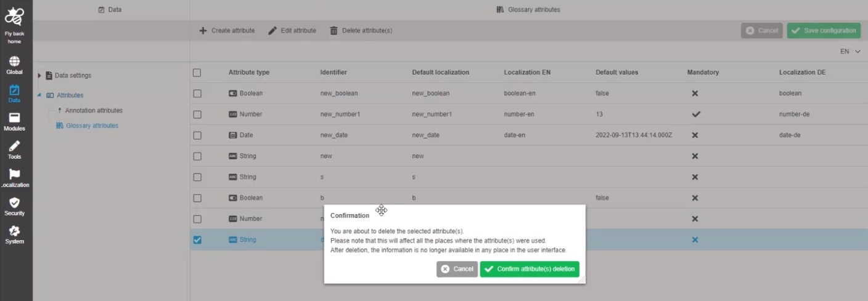The width and height of the screenshot is (868, 301).
Task: Check the new_boolean row checkbox
Action: click(x=197, y=94)
